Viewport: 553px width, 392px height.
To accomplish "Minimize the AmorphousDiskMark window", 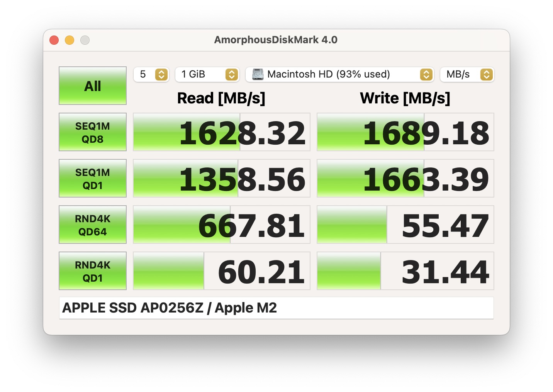I will (x=70, y=40).
